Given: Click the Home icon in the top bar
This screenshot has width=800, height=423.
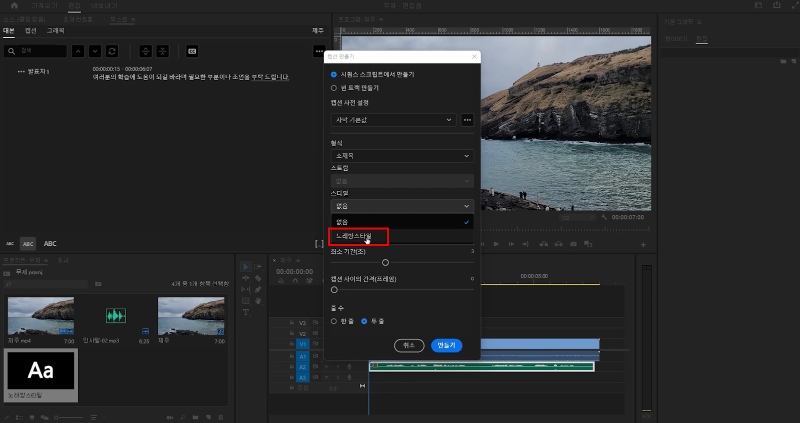Looking at the screenshot, I should [13, 5].
